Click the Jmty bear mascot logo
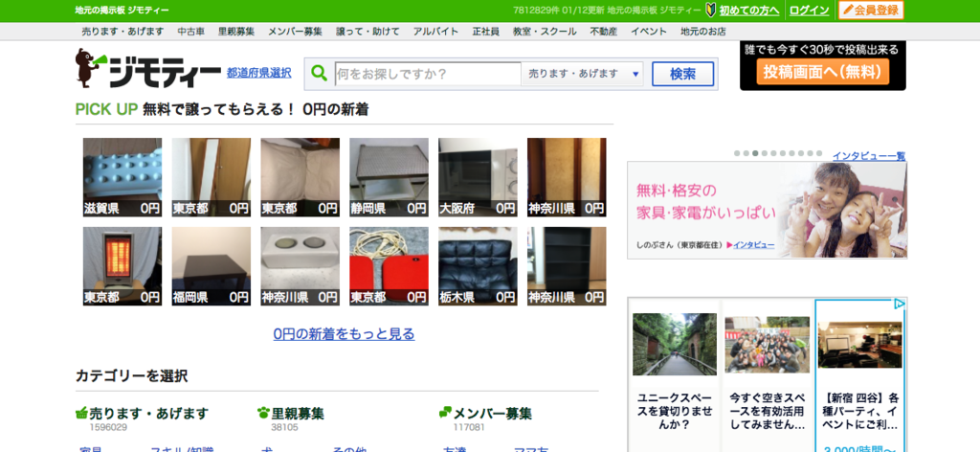 91,68
